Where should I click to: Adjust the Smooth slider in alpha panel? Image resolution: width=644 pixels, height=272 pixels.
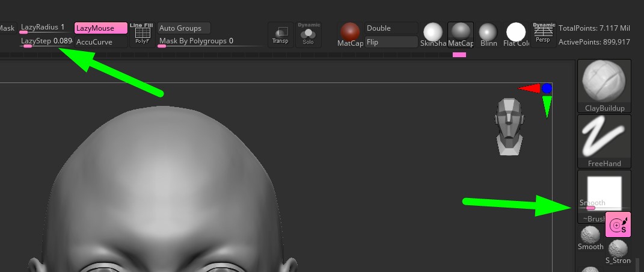click(x=604, y=204)
